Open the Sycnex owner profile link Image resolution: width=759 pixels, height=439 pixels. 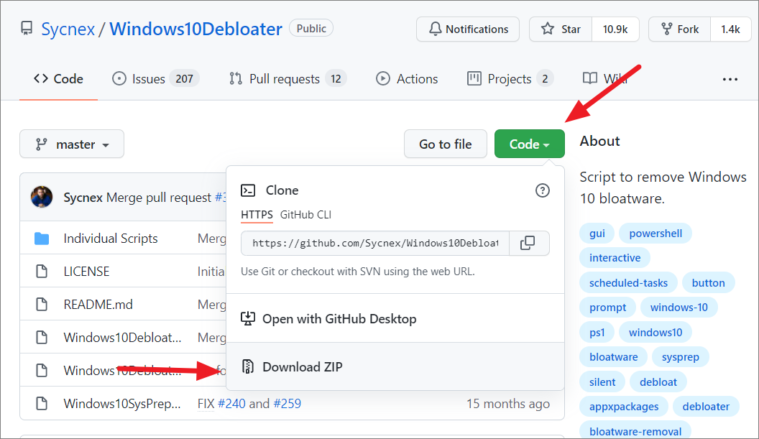tap(68, 29)
